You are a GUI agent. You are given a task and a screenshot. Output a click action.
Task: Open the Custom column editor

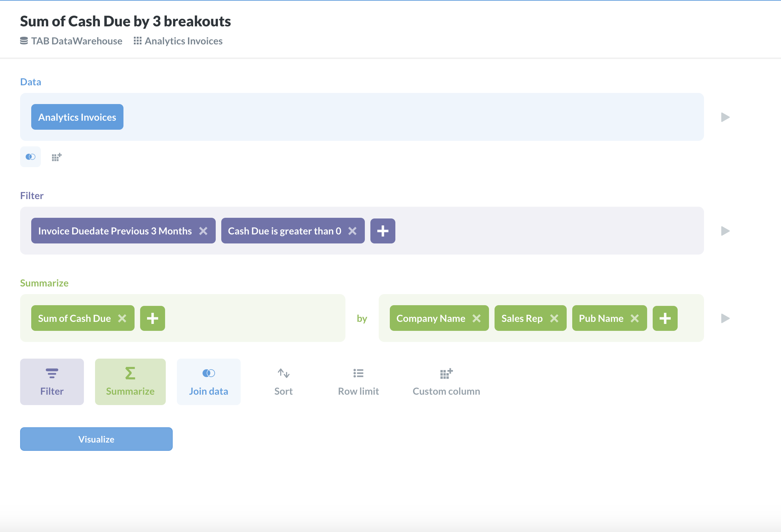446,381
